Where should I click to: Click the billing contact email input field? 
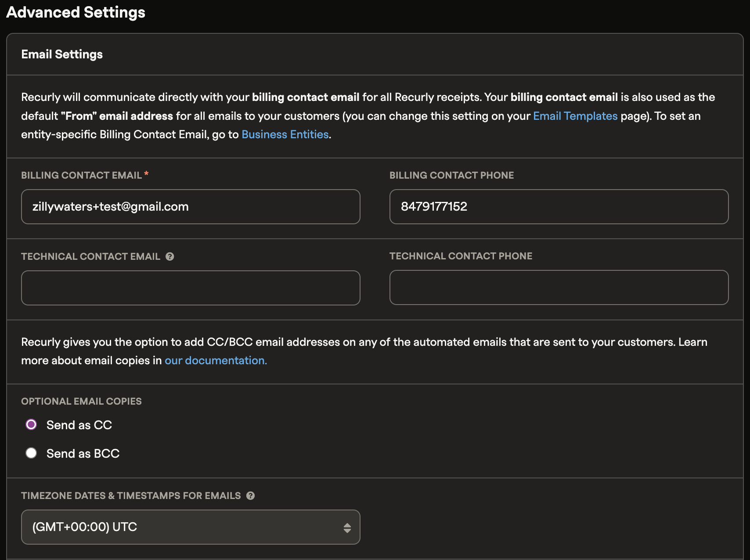tap(191, 207)
